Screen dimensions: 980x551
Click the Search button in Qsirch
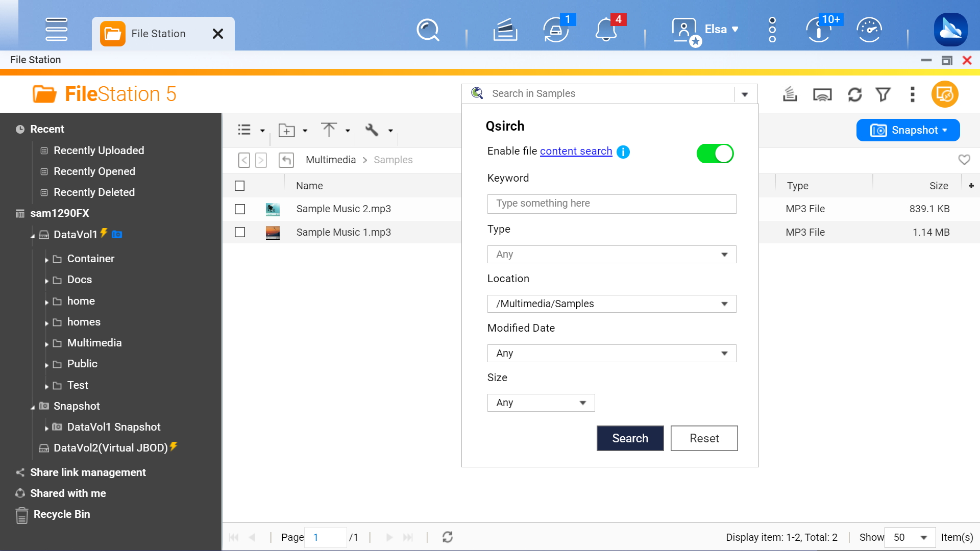pos(629,438)
